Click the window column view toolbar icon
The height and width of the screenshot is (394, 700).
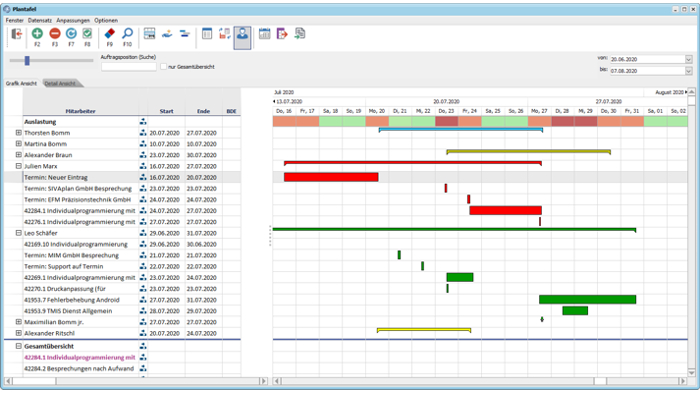pos(207,33)
